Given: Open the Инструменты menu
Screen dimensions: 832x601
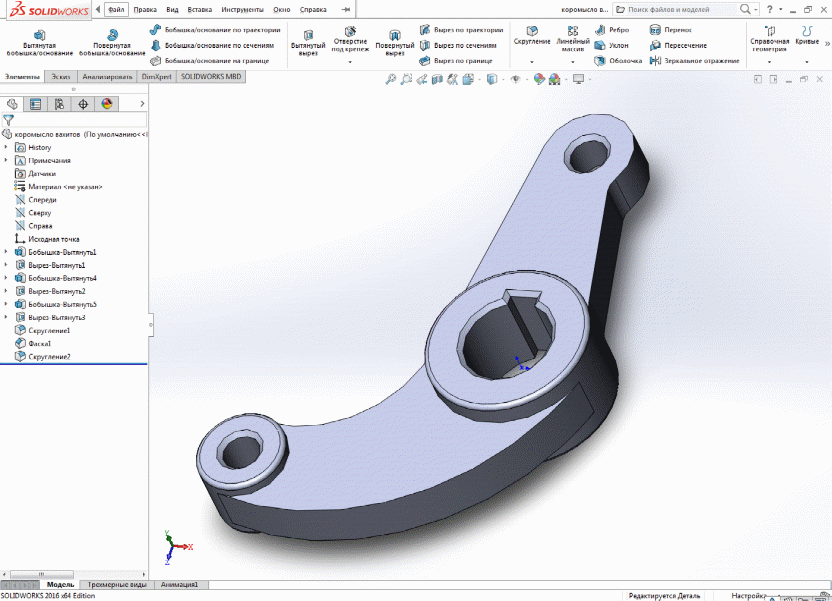Looking at the screenshot, I should (x=242, y=10).
